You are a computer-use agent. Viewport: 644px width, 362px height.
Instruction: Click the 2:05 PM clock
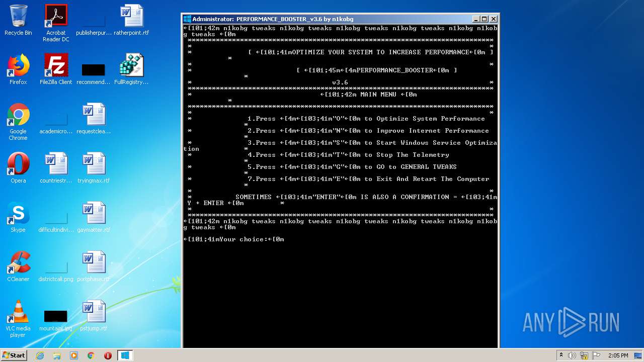tap(618, 355)
